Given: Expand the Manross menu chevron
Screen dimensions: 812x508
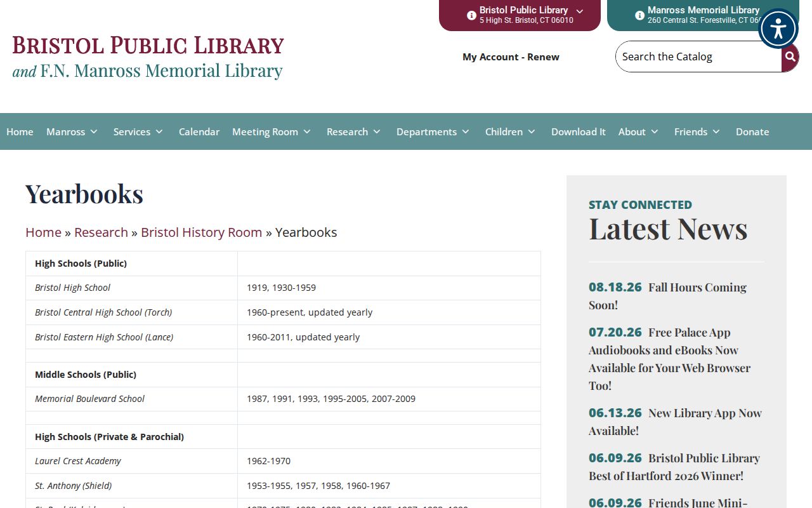Looking at the screenshot, I should 94,131.
